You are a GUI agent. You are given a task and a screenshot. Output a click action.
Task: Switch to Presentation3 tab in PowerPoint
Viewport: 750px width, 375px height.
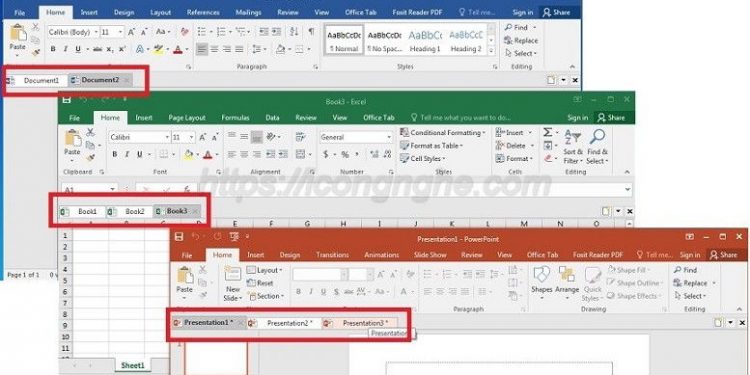click(x=360, y=323)
